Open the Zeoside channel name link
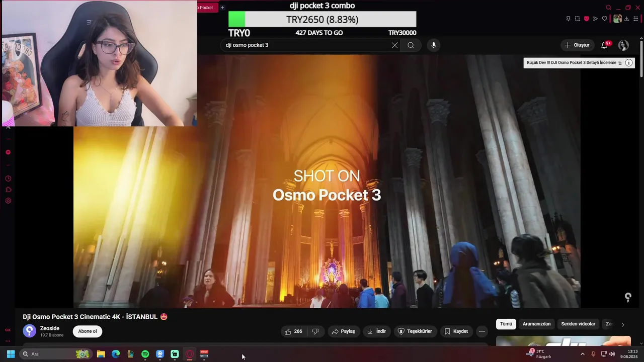 [50, 328]
